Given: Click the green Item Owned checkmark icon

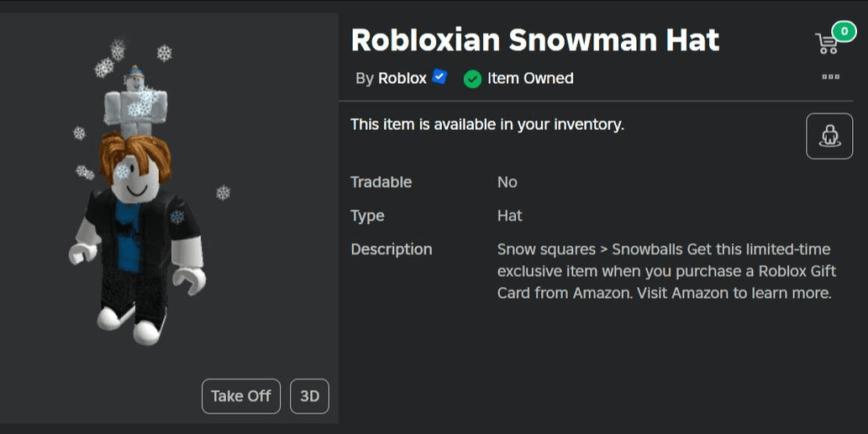Looking at the screenshot, I should pos(472,79).
